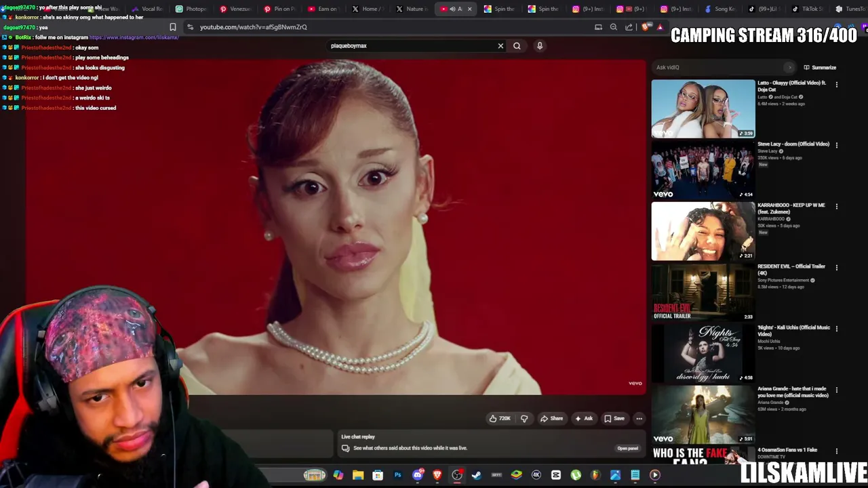Click the YouTube search magnifier button
868x488 pixels.
coord(517,46)
